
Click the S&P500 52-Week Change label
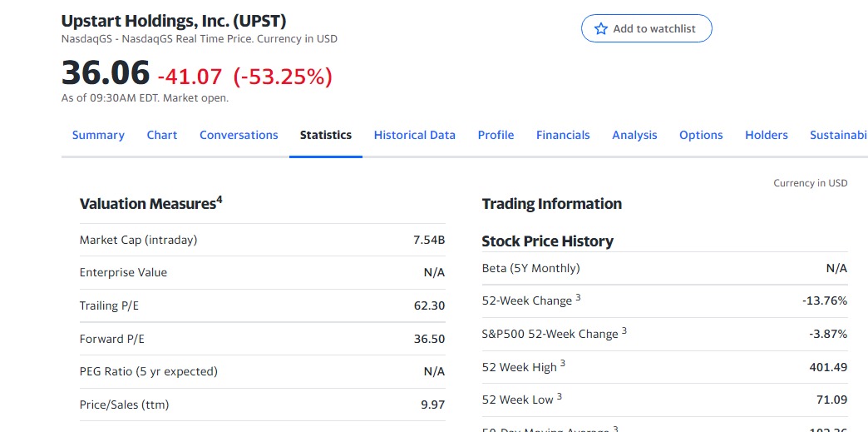[x=555, y=333]
